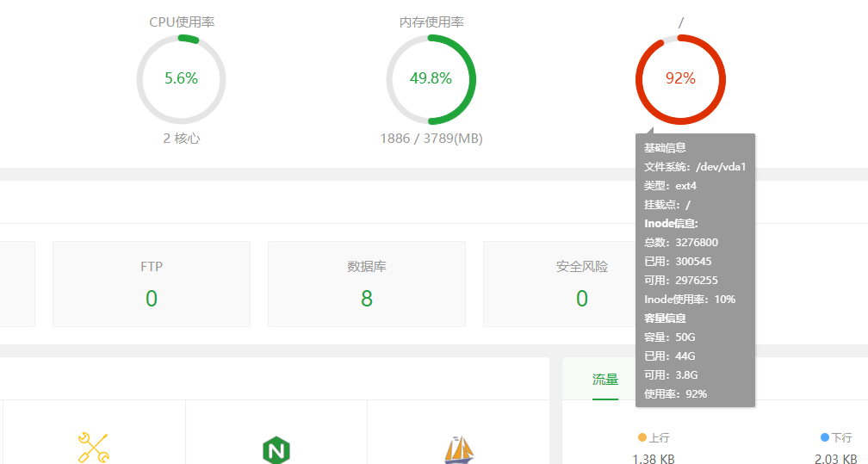Screen dimensions: 868x464
Task: Open the 数据库 card showing 8
Action: pos(367,284)
